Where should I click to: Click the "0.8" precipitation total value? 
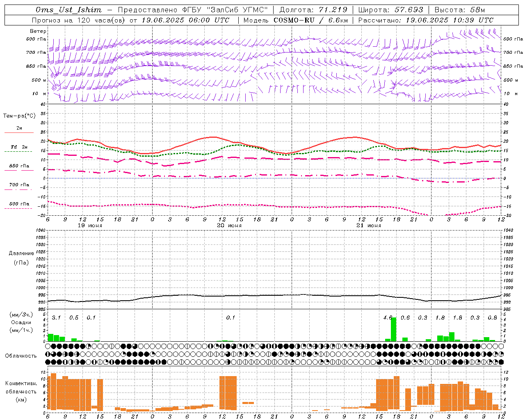(x=493, y=317)
